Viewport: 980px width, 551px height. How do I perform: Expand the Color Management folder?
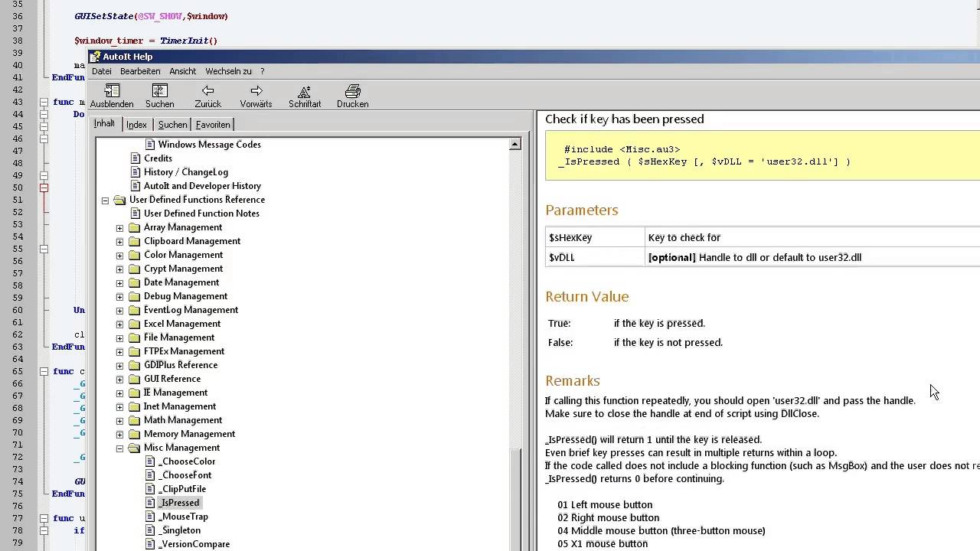coord(119,255)
